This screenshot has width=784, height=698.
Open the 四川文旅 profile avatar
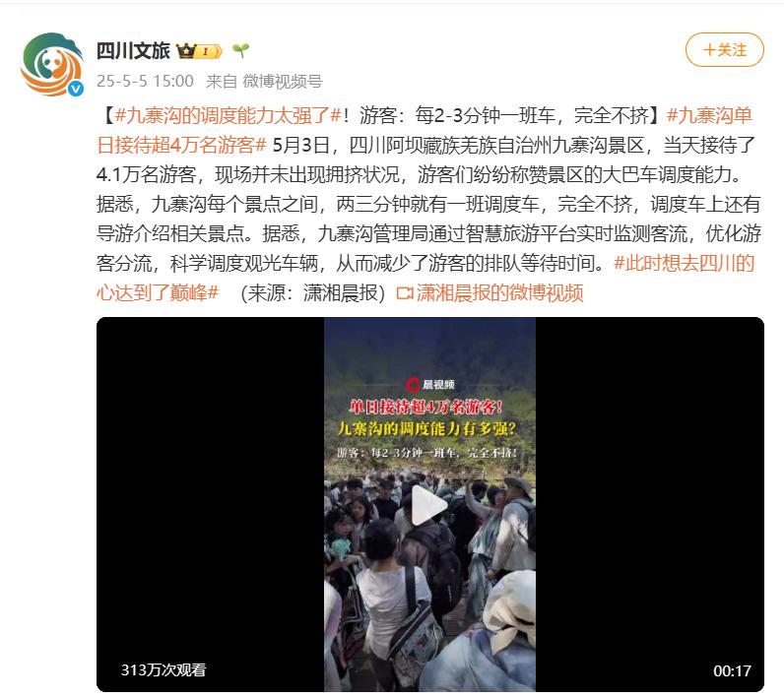coord(52,64)
